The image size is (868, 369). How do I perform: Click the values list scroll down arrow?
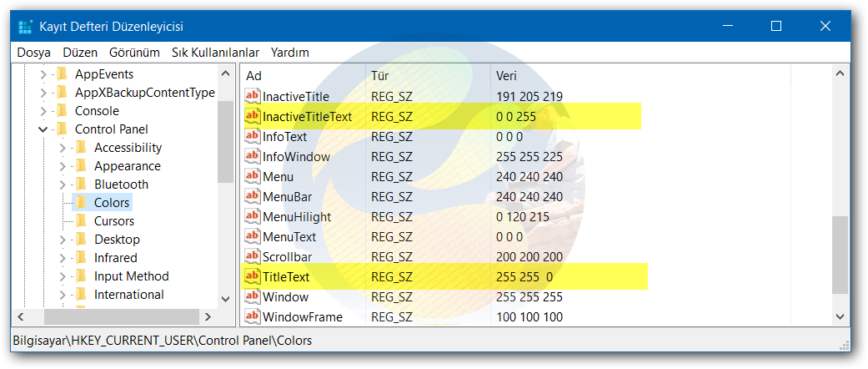(840, 317)
